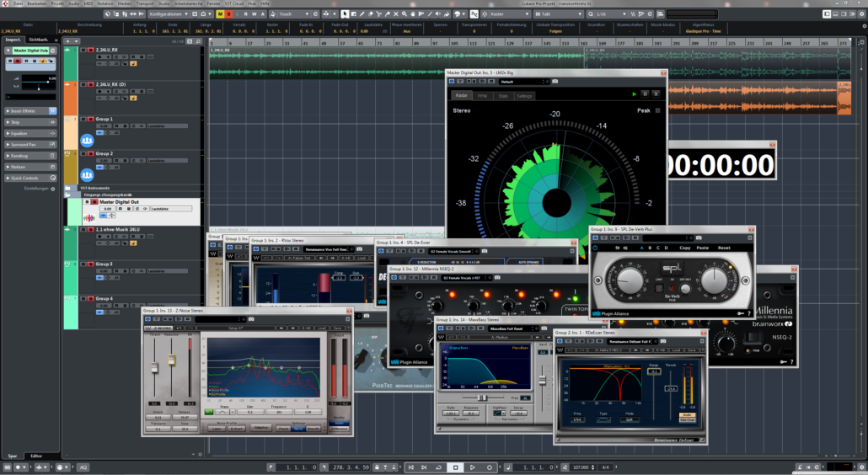Image resolution: width=868 pixels, height=475 pixels.
Task: Open the track search magnifier
Action: 198,41
